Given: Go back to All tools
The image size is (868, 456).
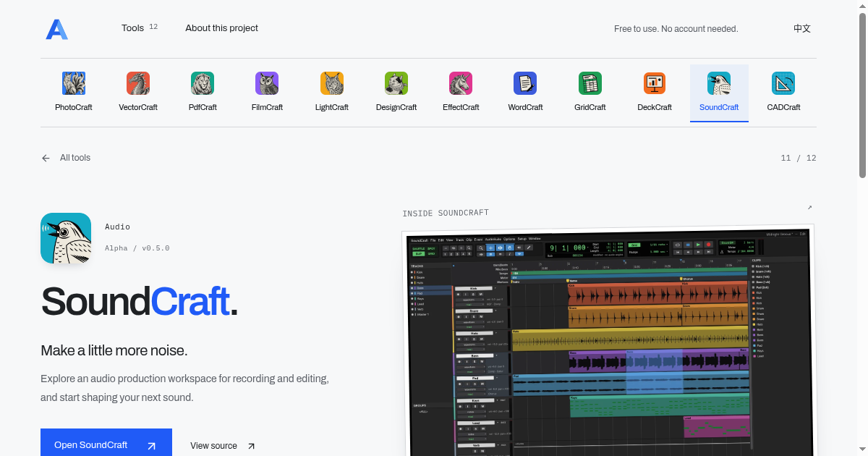Looking at the screenshot, I should pos(66,158).
